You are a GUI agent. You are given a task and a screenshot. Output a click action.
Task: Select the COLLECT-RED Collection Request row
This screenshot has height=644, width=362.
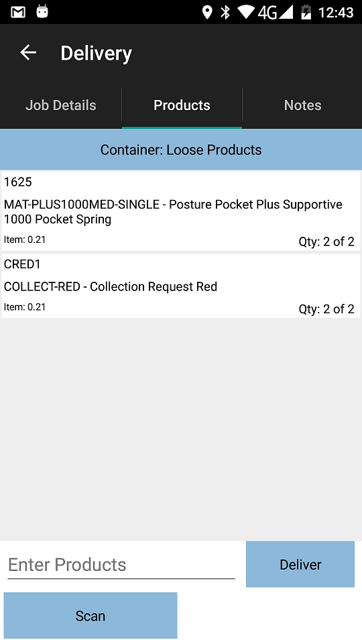[x=181, y=286]
